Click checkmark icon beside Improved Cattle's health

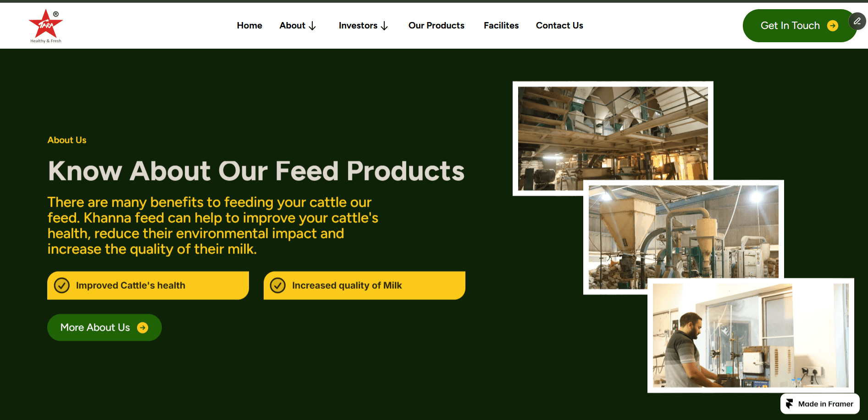point(62,286)
